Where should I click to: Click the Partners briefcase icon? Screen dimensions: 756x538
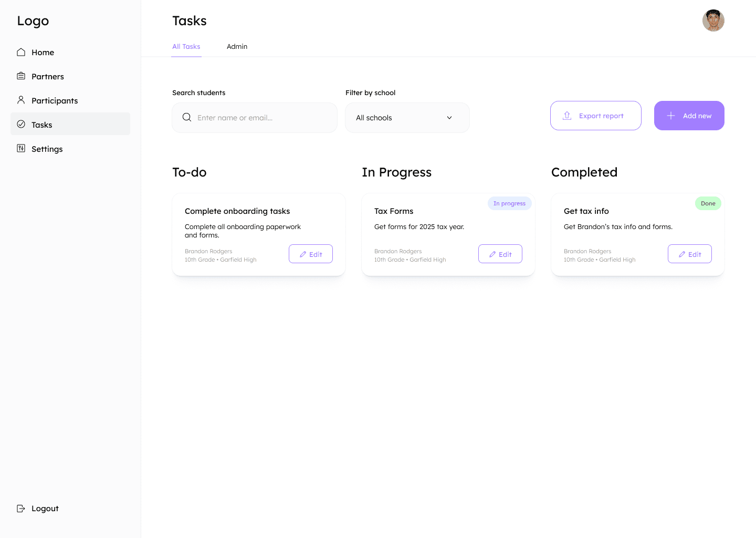tap(21, 76)
